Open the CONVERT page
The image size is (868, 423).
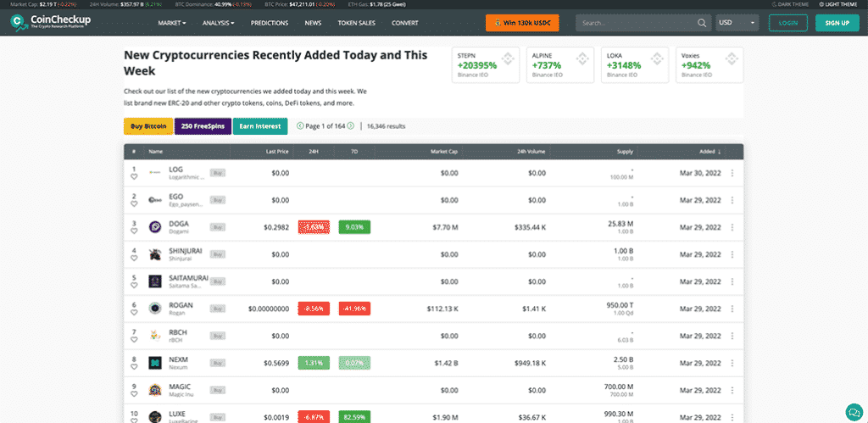pyautogui.click(x=405, y=23)
